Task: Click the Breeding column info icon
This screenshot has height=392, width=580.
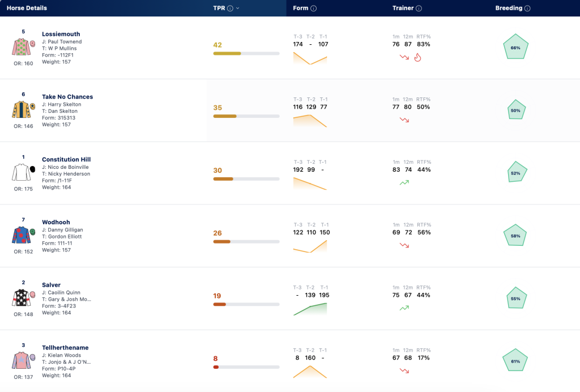Action: click(x=527, y=8)
